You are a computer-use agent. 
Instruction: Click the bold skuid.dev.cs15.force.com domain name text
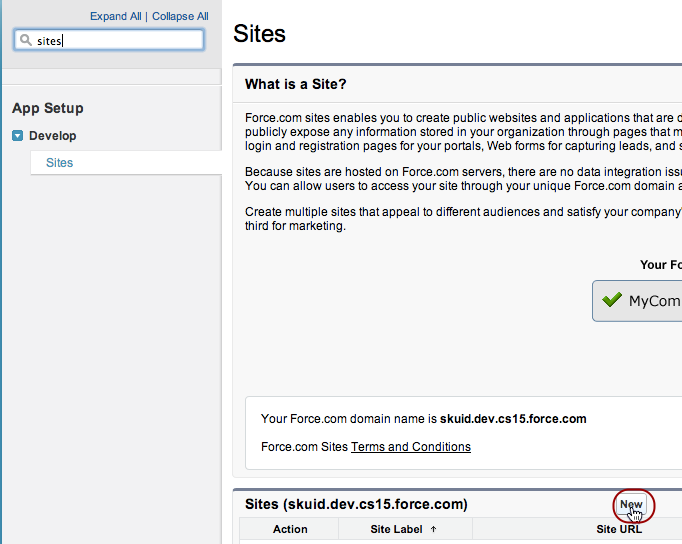[x=513, y=419]
